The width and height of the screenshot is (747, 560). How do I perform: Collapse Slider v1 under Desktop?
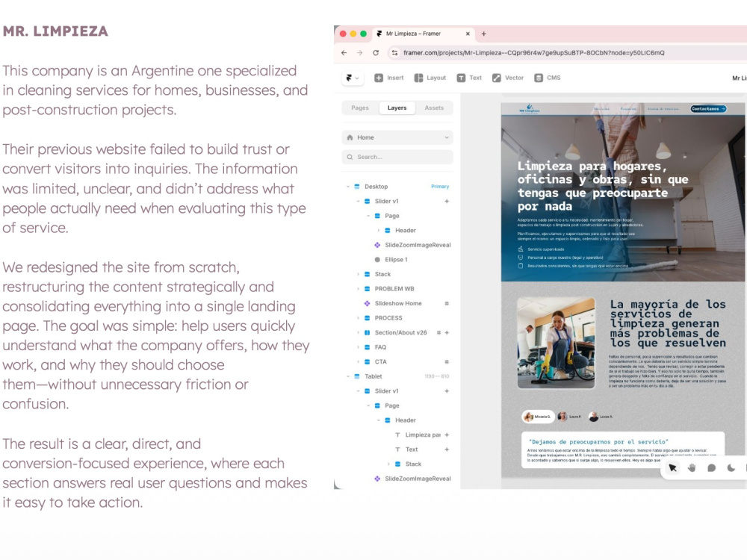click(359, 202)
